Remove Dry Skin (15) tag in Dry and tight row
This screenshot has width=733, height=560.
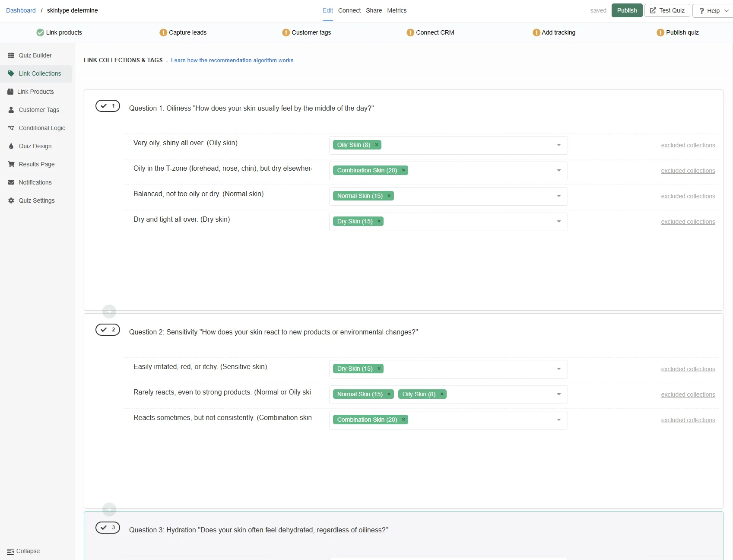point(379,221)
